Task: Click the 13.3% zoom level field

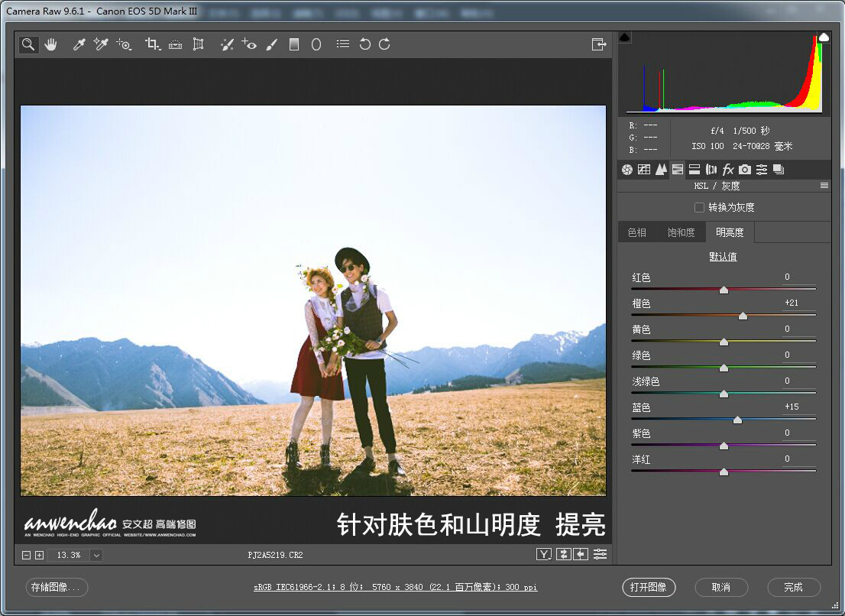Action: [x=69, y=555]
